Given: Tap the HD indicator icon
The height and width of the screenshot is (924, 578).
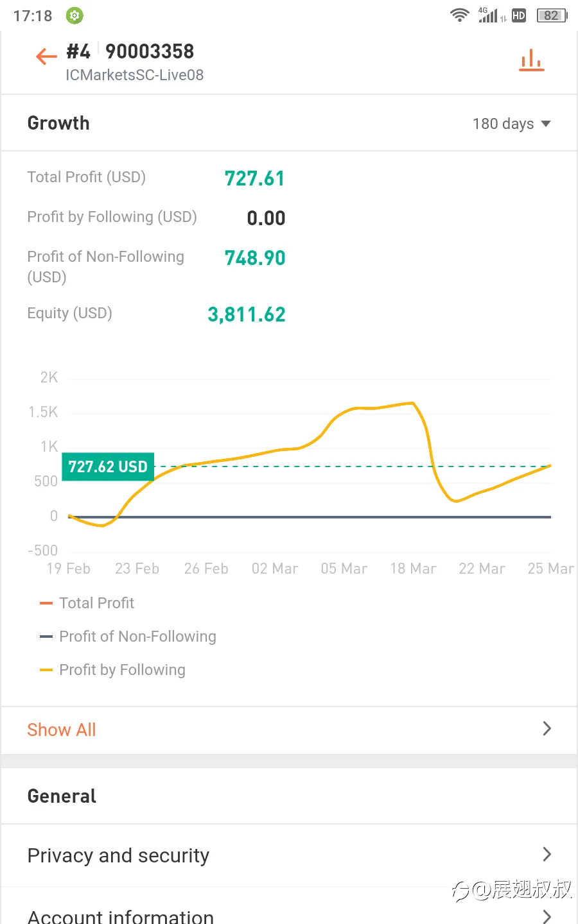Looking at the screenshot, I should pyautogui.click(x=519, y=15).
